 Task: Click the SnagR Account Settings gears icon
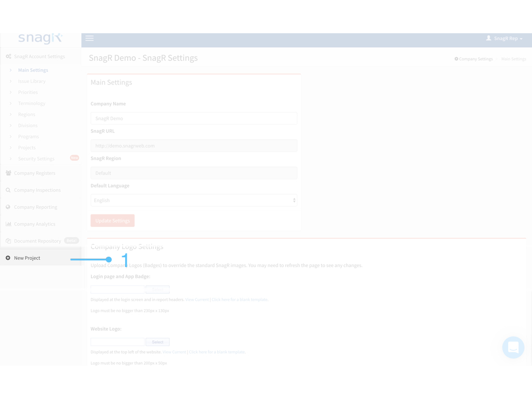point(8,56)
